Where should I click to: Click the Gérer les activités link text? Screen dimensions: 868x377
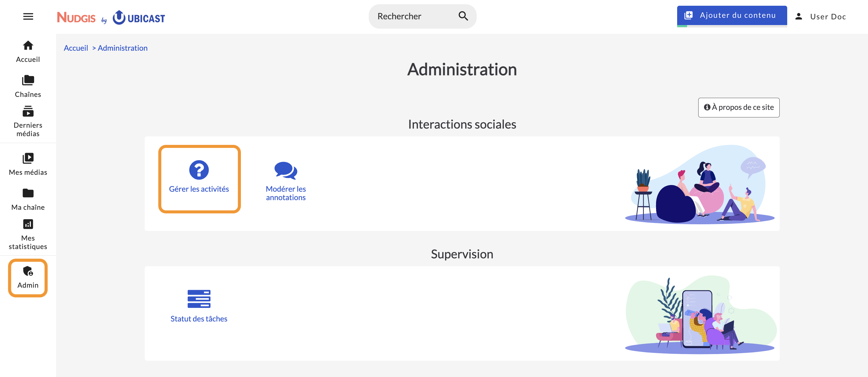[199, 189]
